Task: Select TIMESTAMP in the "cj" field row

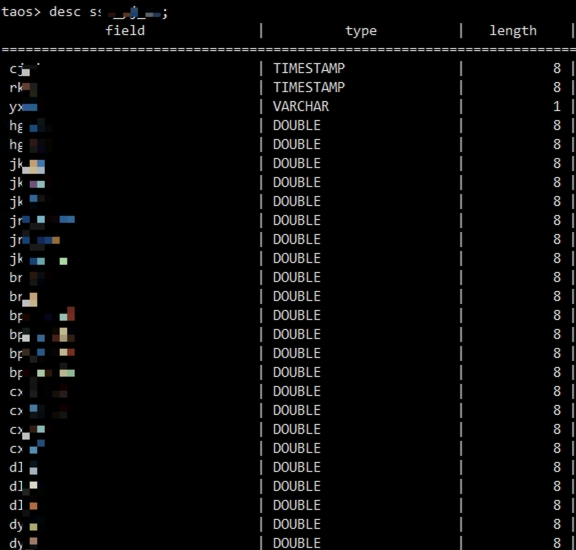Action: [x=309, y=68]
